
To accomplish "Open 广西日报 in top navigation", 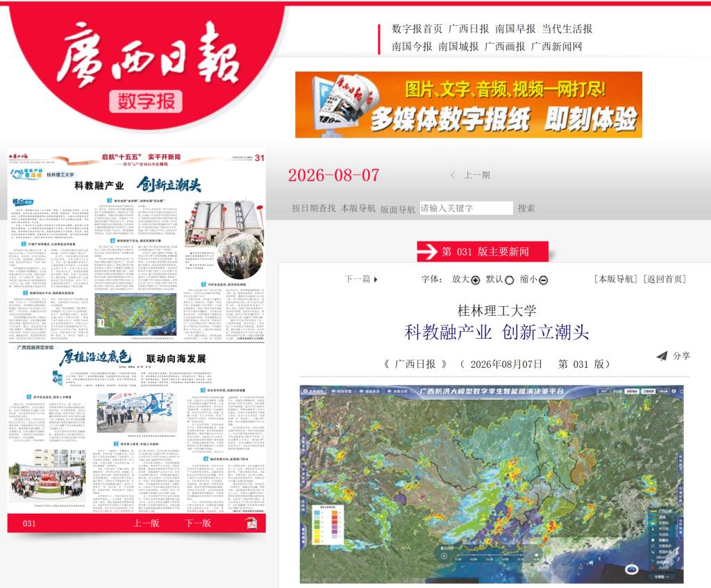I will [x=469, y=28].
